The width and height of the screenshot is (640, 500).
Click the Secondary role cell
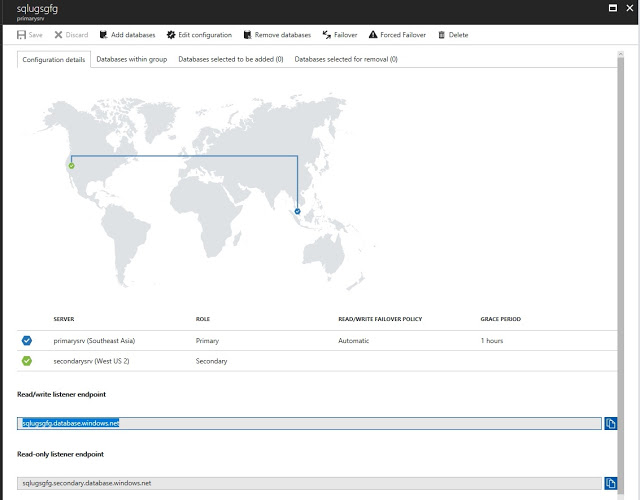tap(211, 361)
